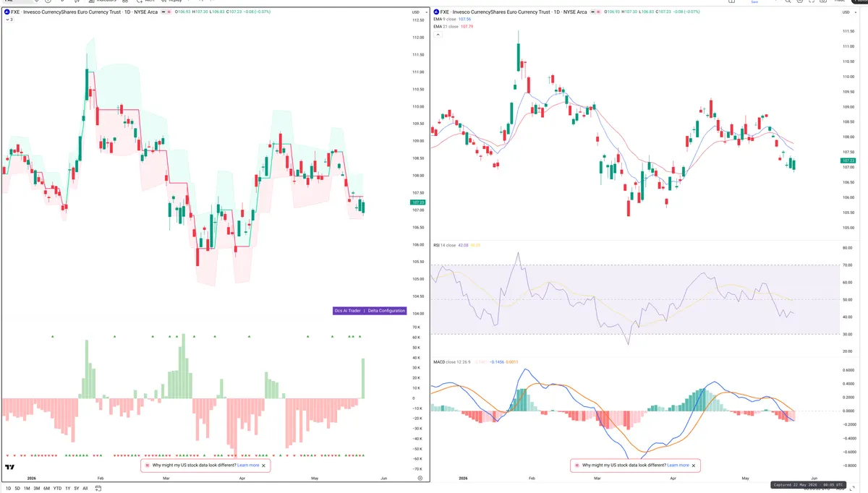Select the 1M time range
The width and height of the screenshot is (868, 493).
point(27,489)
